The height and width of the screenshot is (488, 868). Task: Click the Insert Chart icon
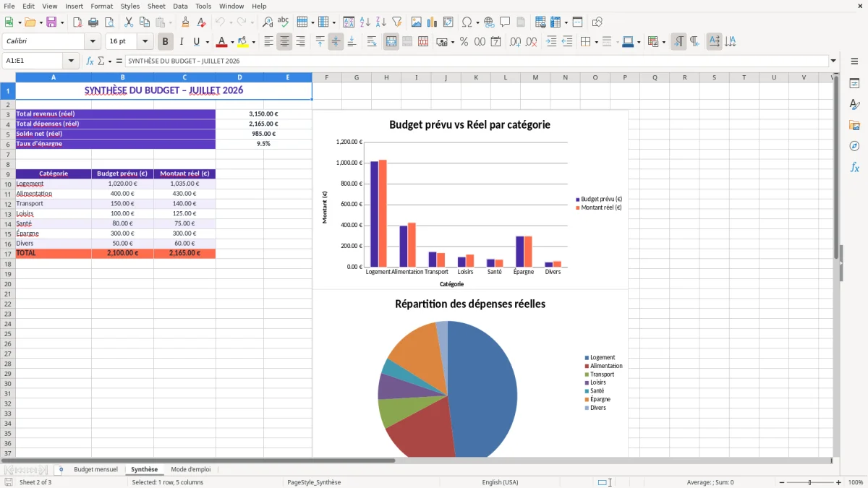[433, 22]
